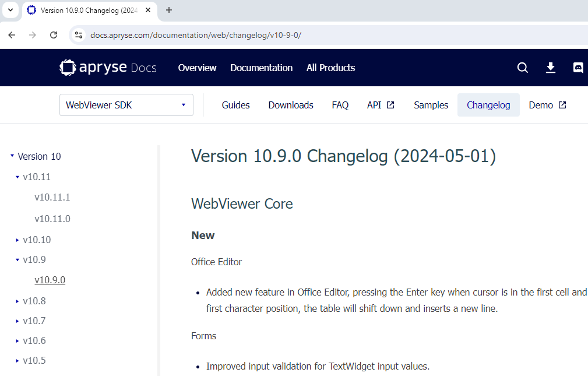The image size is (588, 376).
Task: Click the v10.7 label in sidebar
Action: (x=34, y=321)
